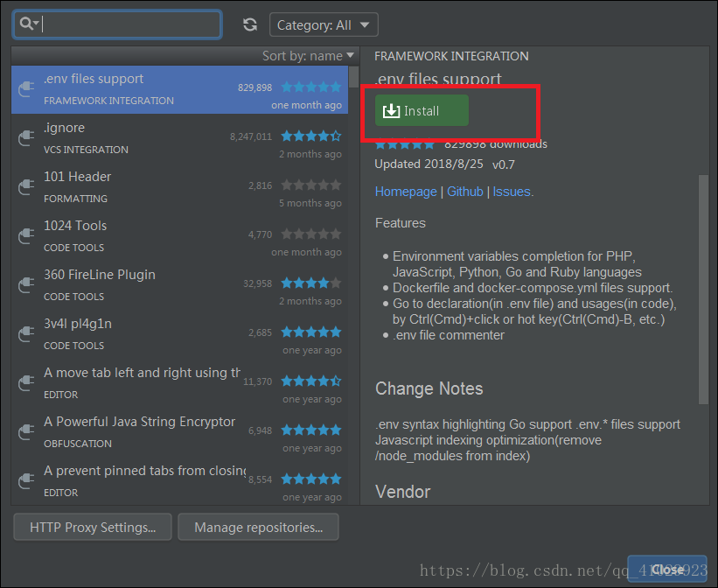Screen dimensions: 718x588
Task: Install the .env files support plugin
Action: point(422,111)
